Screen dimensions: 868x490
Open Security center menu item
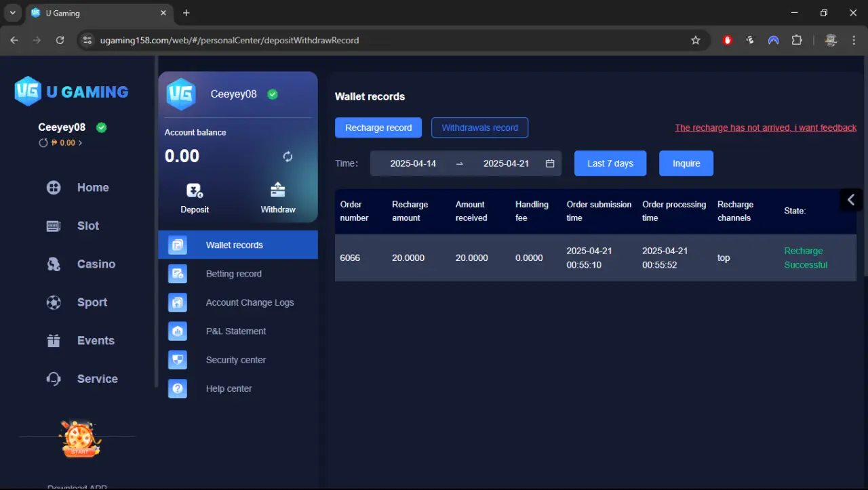click(238, 360)
